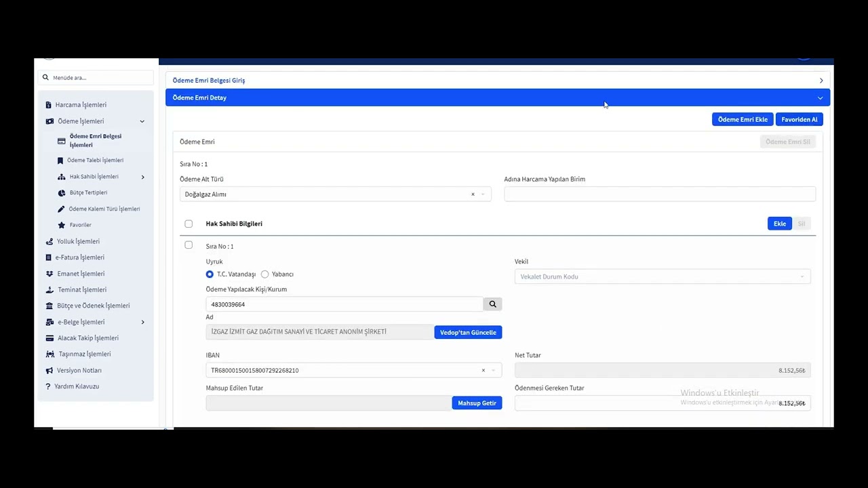Click the e-Fatura İşlemleri icon
Screen dimensions: 868x488
[x=49, y=258]
